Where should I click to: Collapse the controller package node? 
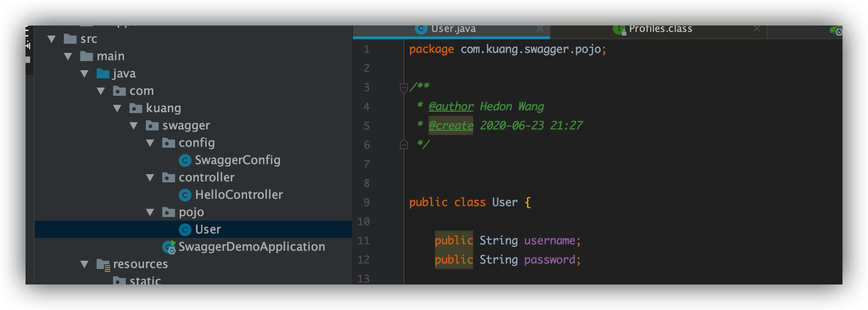coord(150,178)
